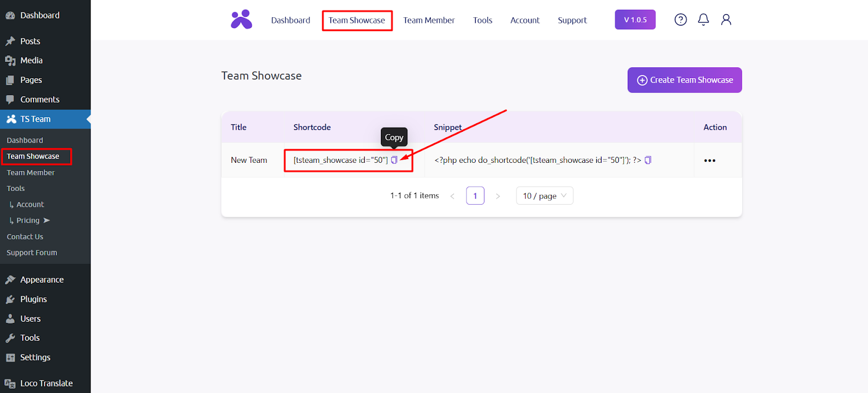Open Pricing in the TS Team submenu

[28, 220]
